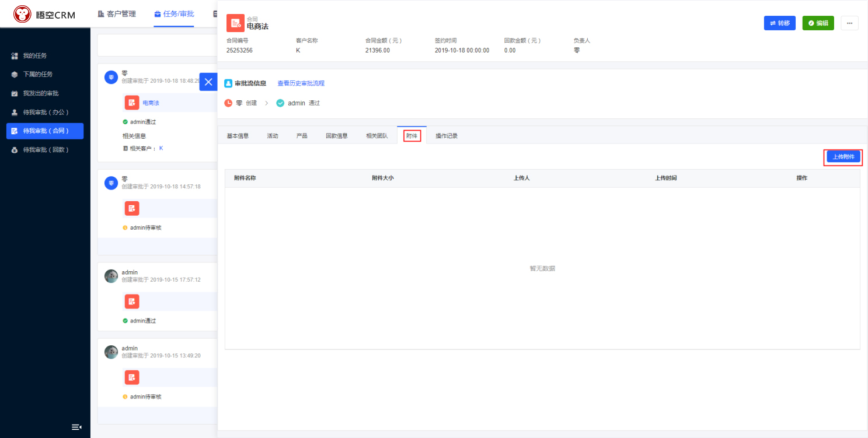This screenshot has height=438, width=868.
Task: Select 我的任务 in the sidebar
Action: coord(35,56)
